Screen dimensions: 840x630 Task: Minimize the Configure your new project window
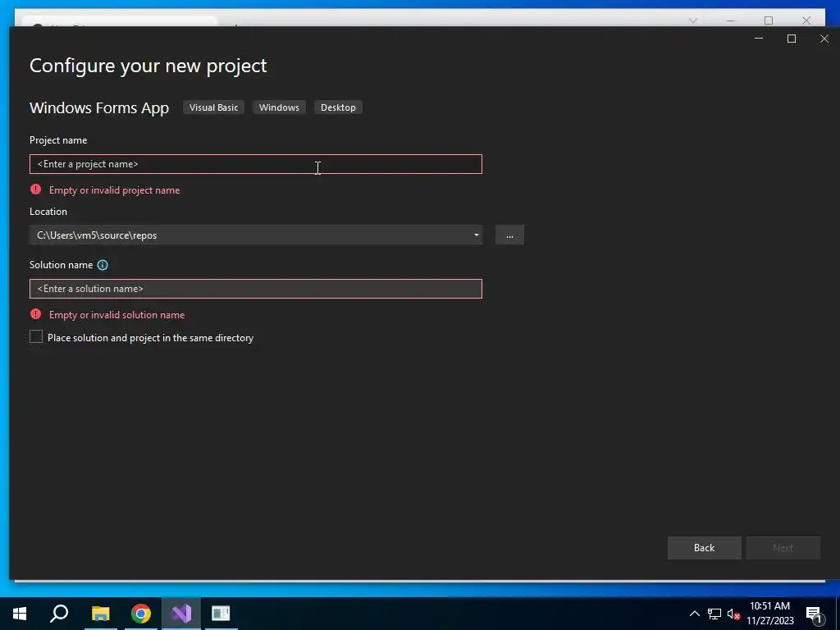[x=759, y=39]
